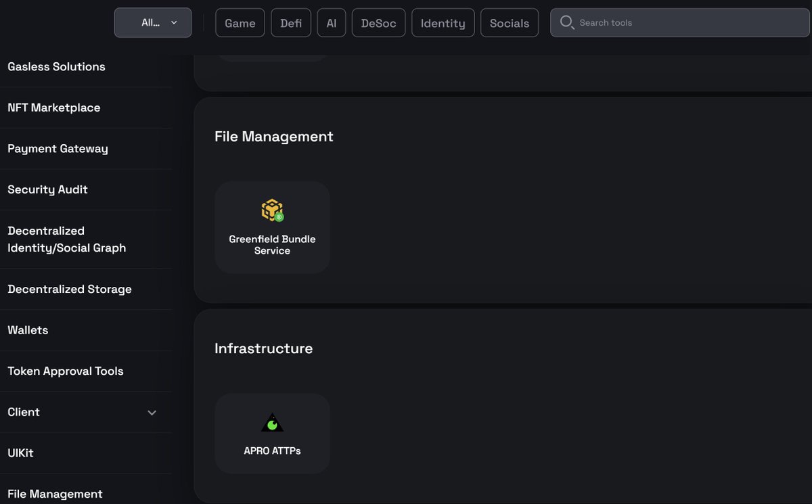
Task: Click the magnifier icon in search bar
Action: pos(567,22)
